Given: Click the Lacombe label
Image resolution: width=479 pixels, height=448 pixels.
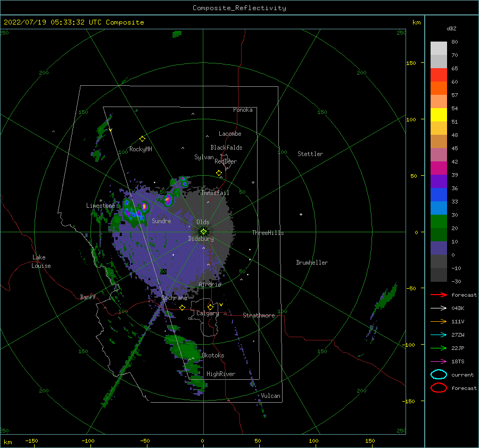Looking at the screenshot, I should [x=230, y=134].
